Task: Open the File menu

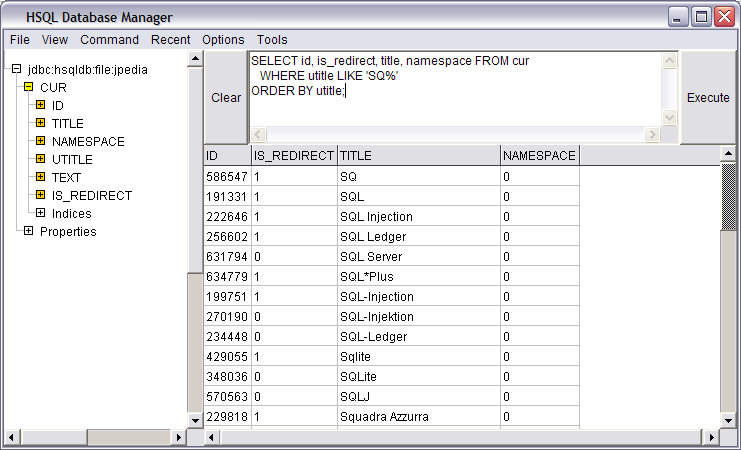Action: click(x=20, y=40)
